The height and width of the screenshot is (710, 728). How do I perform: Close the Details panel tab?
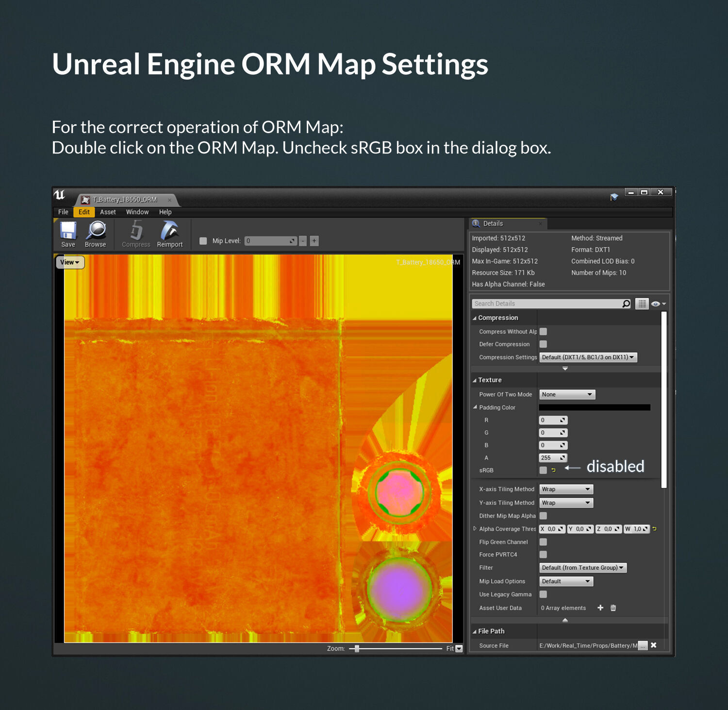(x=540, y=224)
